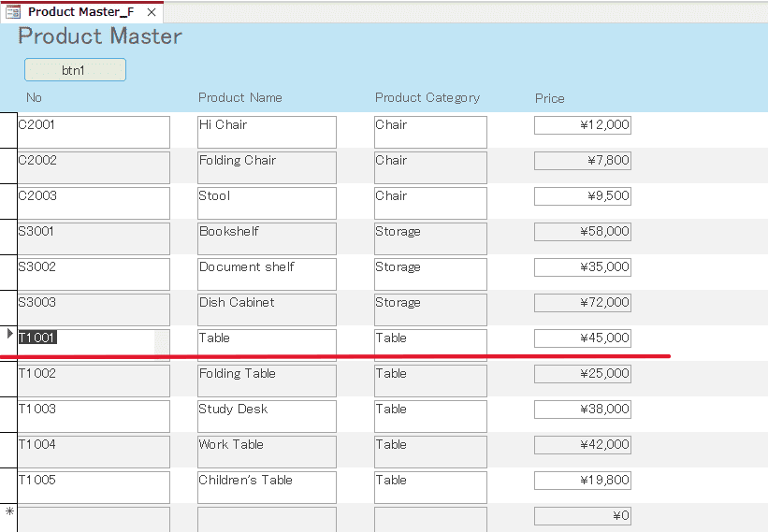The image size is (768, 532).
Task: Click the Price field showing ¥12,000
Action: coord(583,124)
